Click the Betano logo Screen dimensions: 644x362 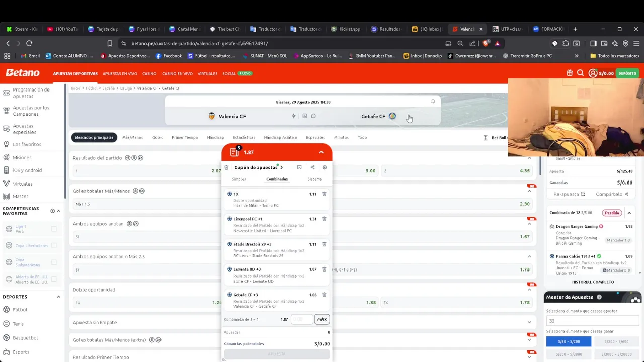[23, 73]
